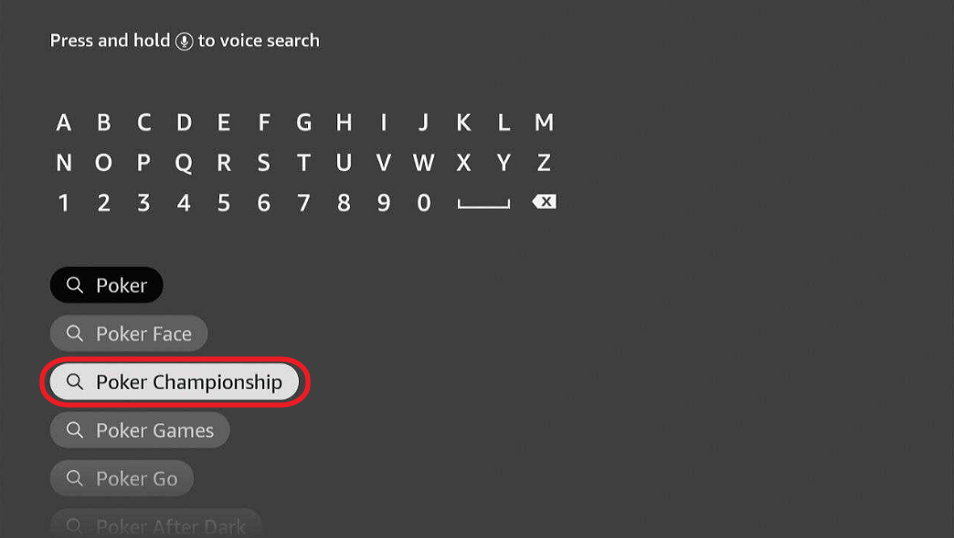
Task: Tap the letter A key
Action: click(63, 122)
